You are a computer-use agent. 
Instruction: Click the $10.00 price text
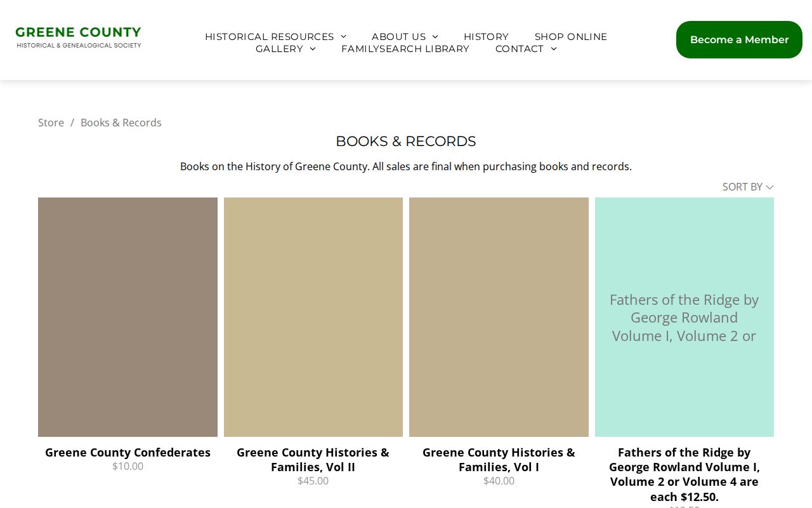pos(128,466)
